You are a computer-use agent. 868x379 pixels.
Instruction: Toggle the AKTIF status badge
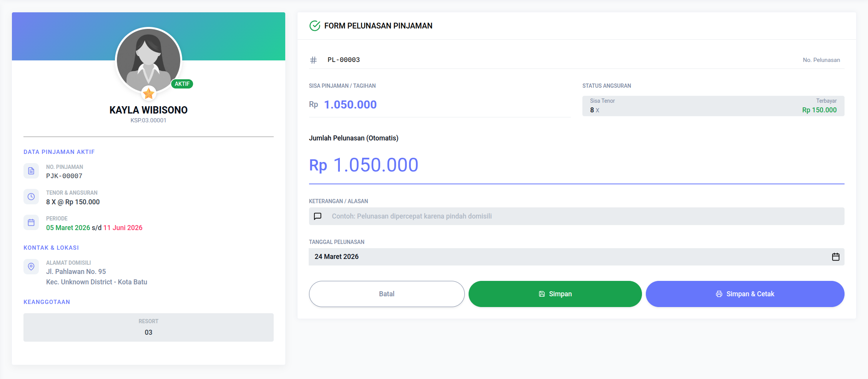point(182,83)
